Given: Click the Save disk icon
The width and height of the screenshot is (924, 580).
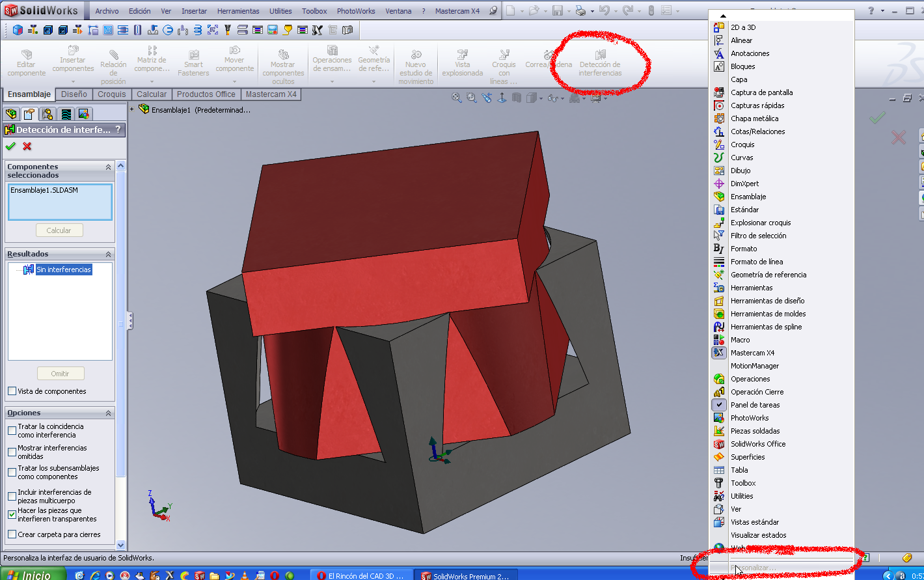Looking at the screenshot, I should [x=558, y=10].
